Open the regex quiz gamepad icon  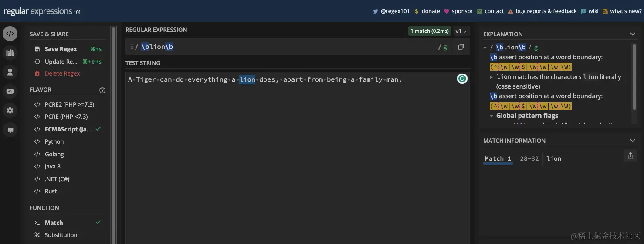click(x=10, y=91)
